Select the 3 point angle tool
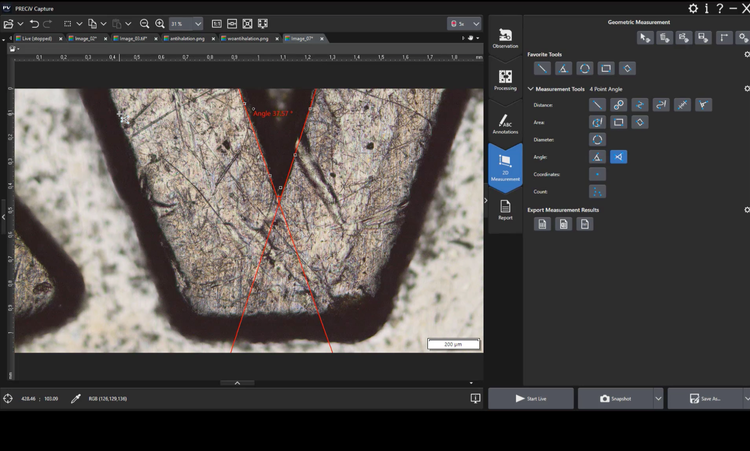750x451 pixels. [597, 157]
